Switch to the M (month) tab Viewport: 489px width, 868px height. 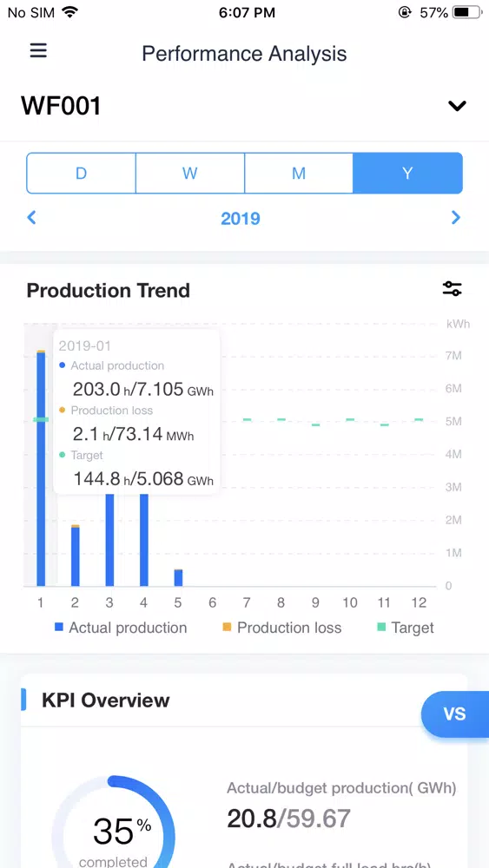tap(299, 174)
